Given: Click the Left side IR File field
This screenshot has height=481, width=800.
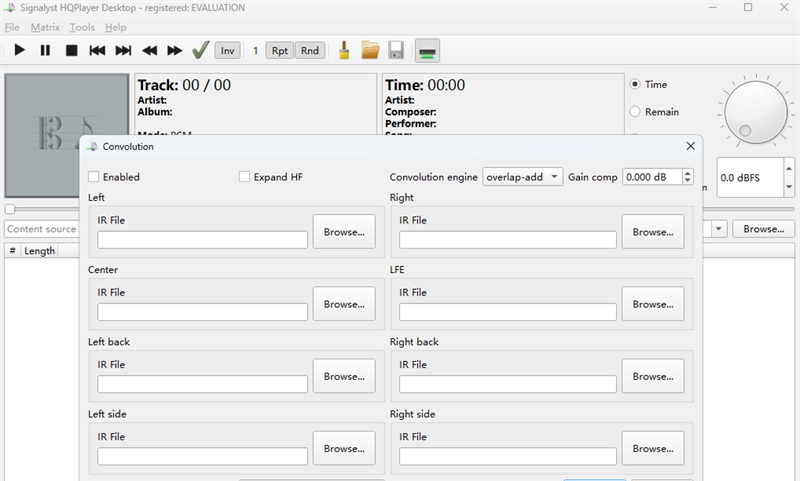Looking at the screenshot, I should pos(203,456).
